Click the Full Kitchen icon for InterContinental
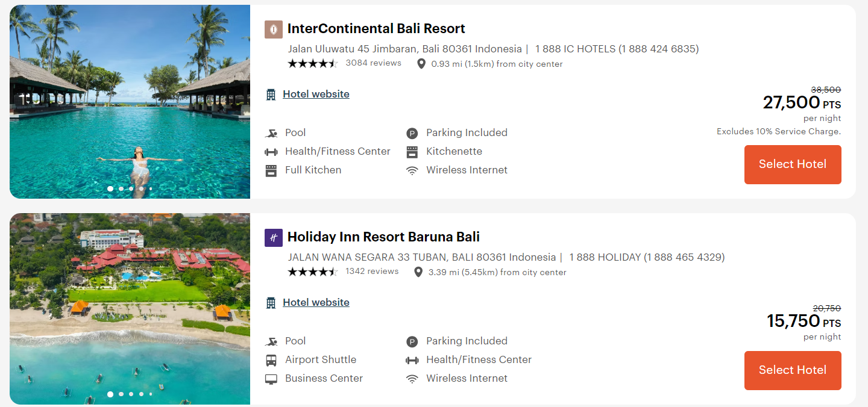This screenshot has height=407, width=868. 272,170
